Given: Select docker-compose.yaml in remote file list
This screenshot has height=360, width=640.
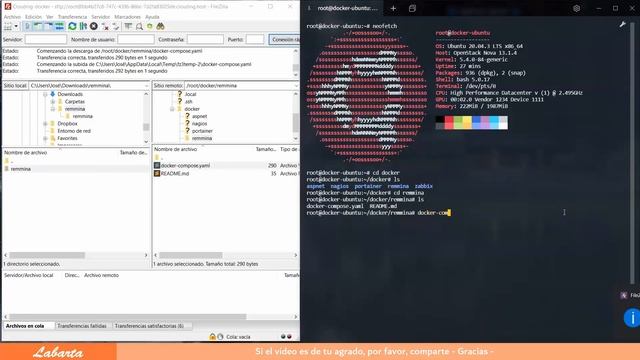Looking at the screenshot, I should [185, 165].
